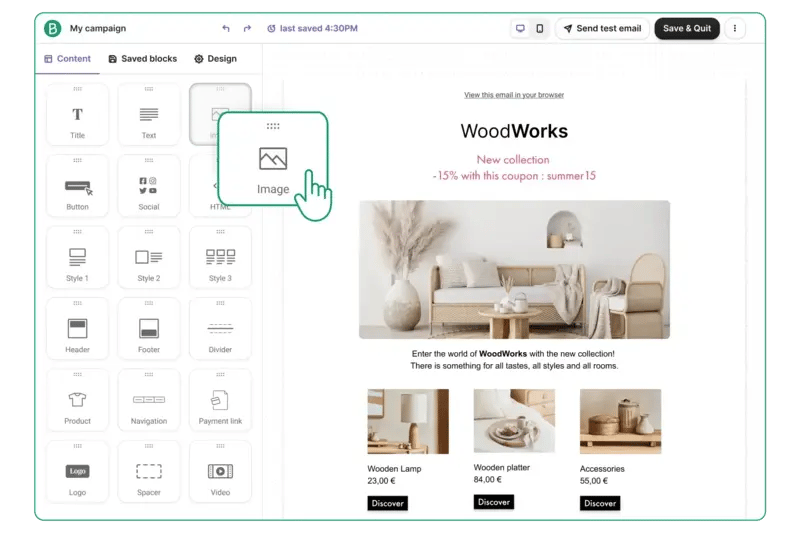Click the Send test email button
This screenshot has height=533, width=800.
click(x=602, y=29)
